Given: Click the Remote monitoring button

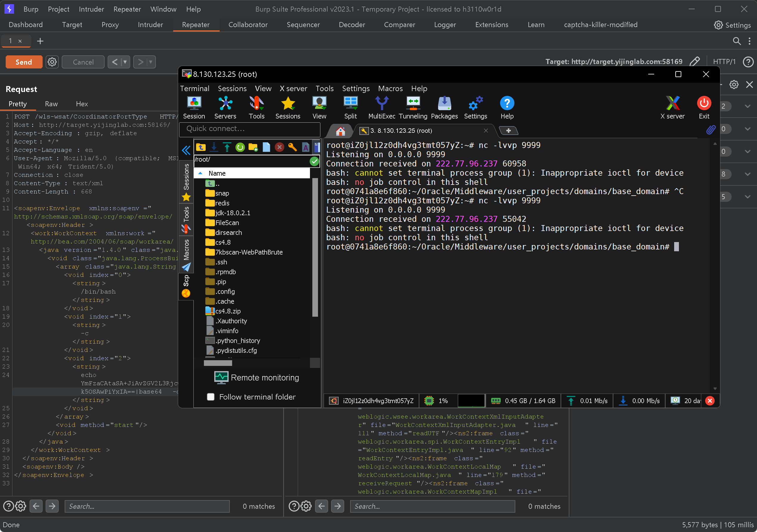Looking at the screenshot, I should coord(257,377).
